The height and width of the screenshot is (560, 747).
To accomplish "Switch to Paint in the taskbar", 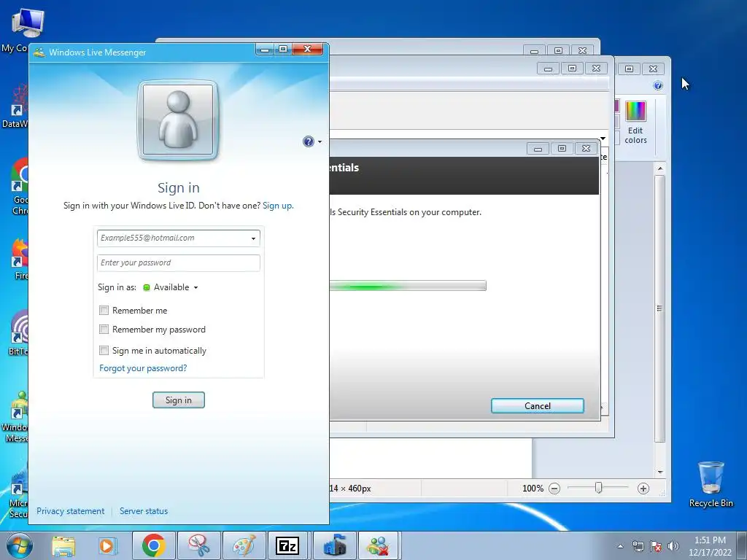I will coord(244,546).
